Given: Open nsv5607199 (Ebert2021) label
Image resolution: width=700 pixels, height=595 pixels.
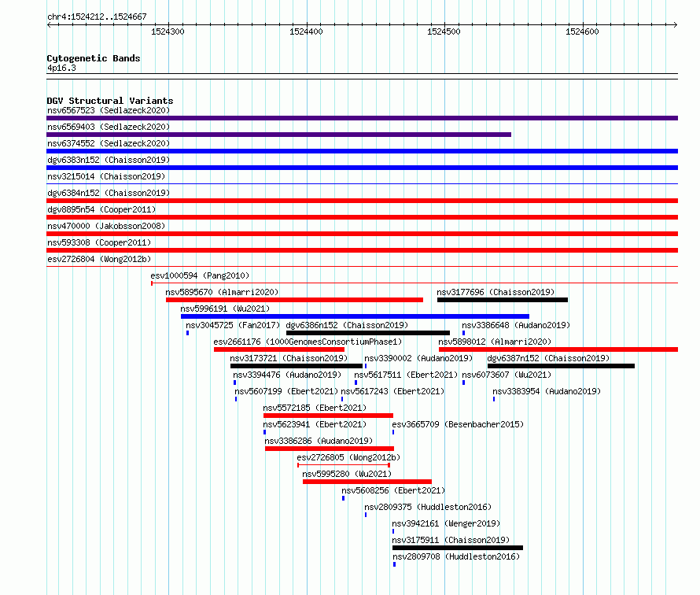Looking at the screenshot, I should point(286,391).
